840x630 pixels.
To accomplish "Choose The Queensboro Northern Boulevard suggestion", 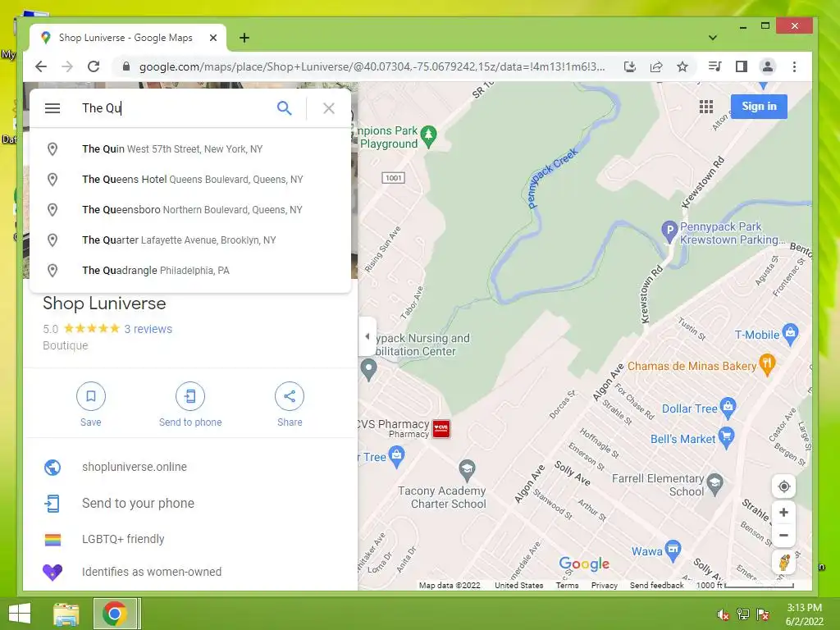I will click(190, 209).
